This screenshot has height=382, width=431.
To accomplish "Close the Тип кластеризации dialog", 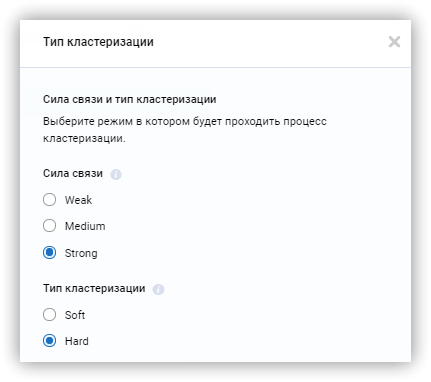I will pyautogui.click(x=394, y=42).
